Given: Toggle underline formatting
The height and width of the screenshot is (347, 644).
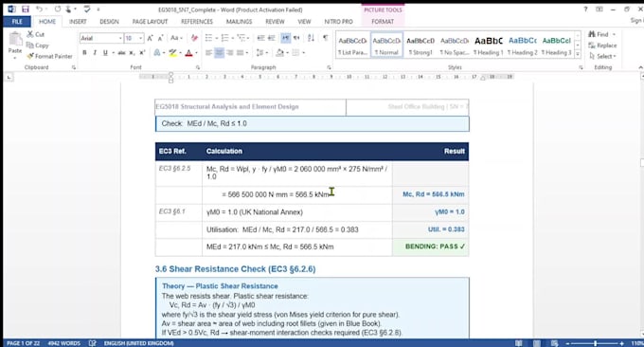Looking at the screenshot, I should (x=105, y=53).
